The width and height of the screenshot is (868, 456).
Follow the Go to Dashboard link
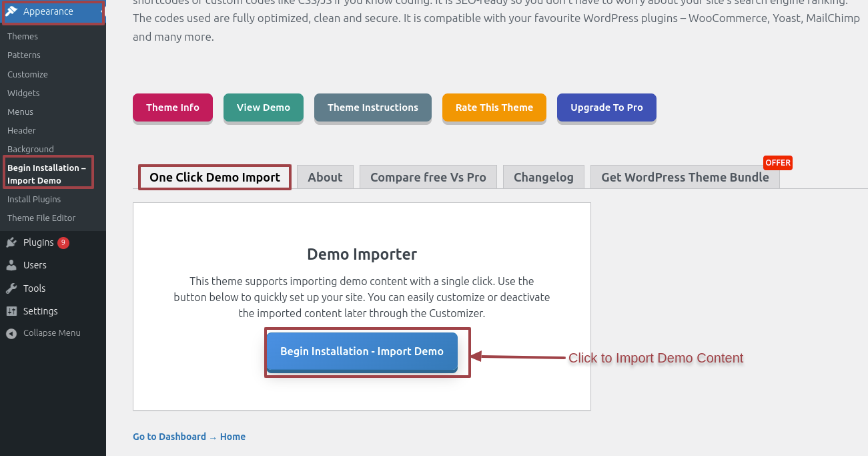[169, 437]
